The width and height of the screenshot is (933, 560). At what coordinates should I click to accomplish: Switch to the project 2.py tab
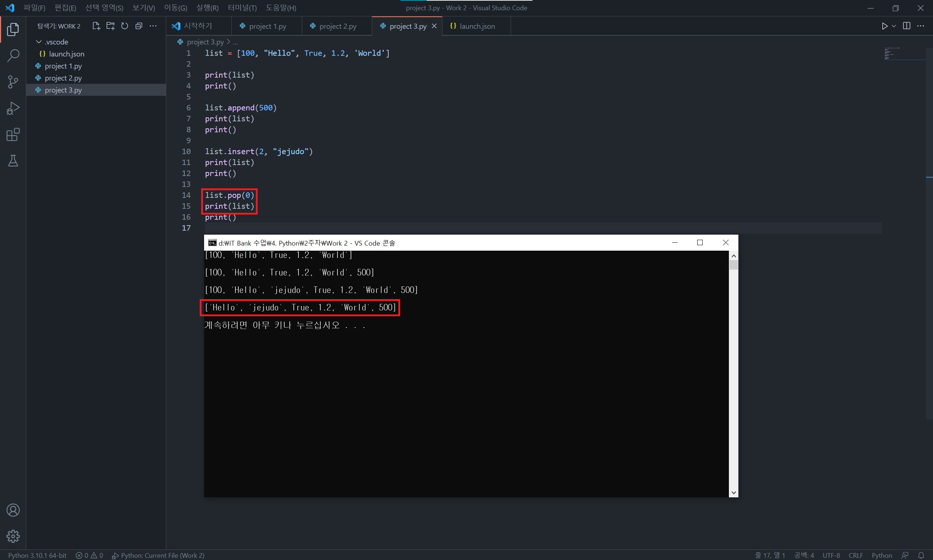[x=337, y=26]
